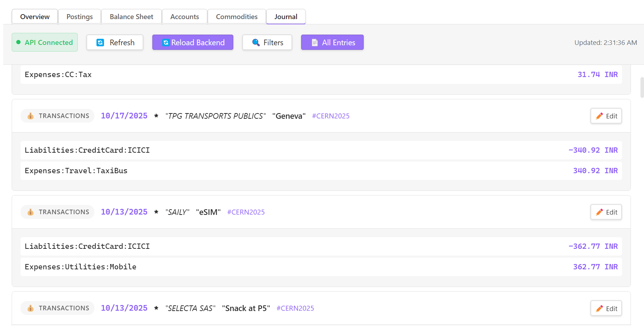
Task: Edit the SELECTA SAS transaction
Action: coord(606,308)
